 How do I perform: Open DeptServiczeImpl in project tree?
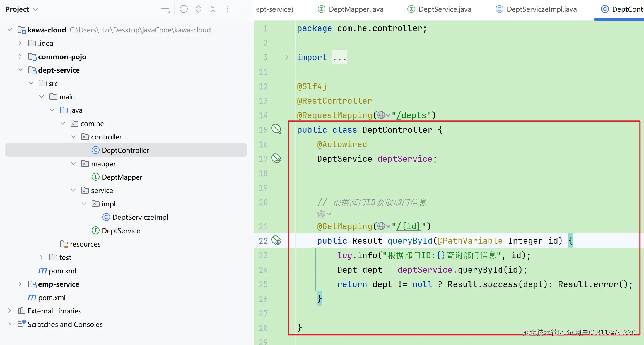tap(140, 217)
